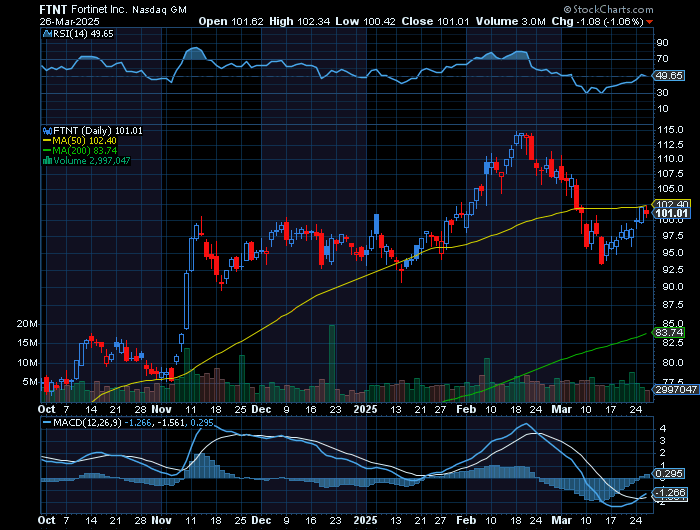Click the MACD(12,26,9) legend label

[87, 422]
